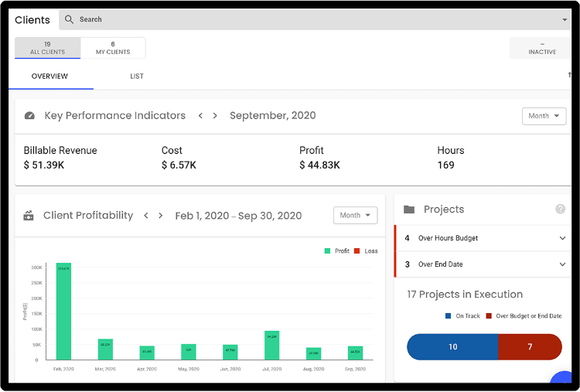Click the Key Performance Indicators gauge icon
This screenshot has height=392, width=580.
(x=29, y=116)
